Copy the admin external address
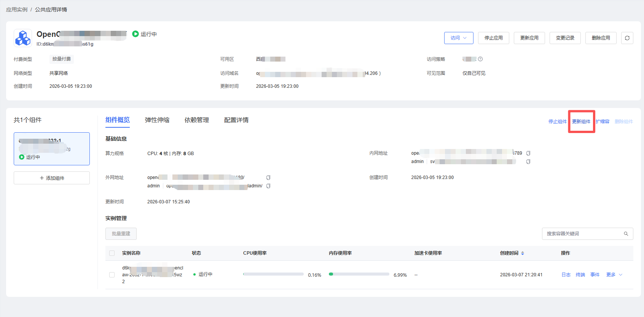644x317 pixels. click(x=268, y=186)
